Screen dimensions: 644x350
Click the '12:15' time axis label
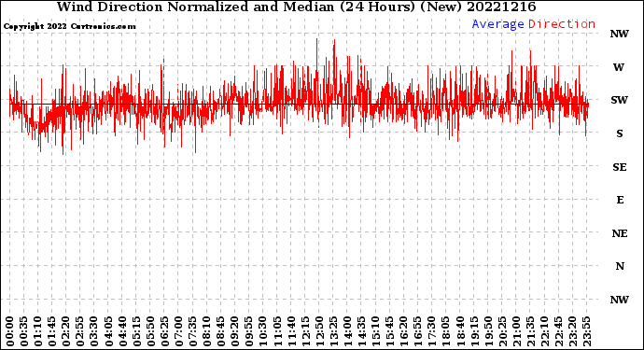(x=305, y=331)
